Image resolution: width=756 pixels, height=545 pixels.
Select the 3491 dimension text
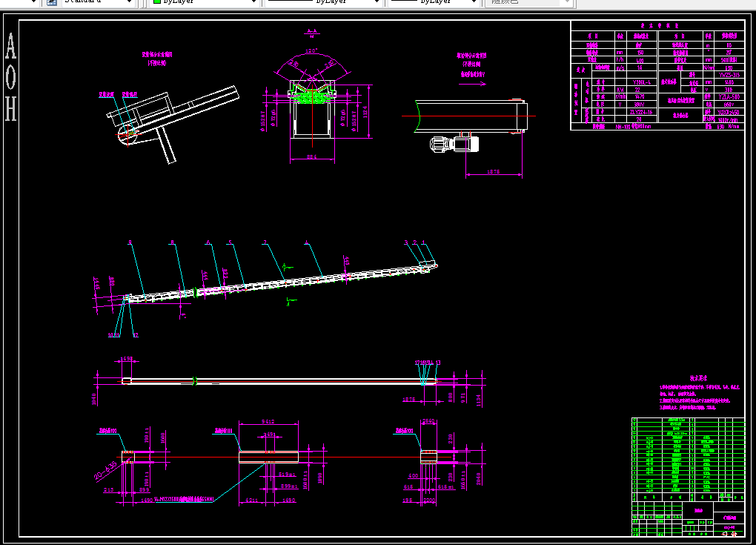[269, 435]
